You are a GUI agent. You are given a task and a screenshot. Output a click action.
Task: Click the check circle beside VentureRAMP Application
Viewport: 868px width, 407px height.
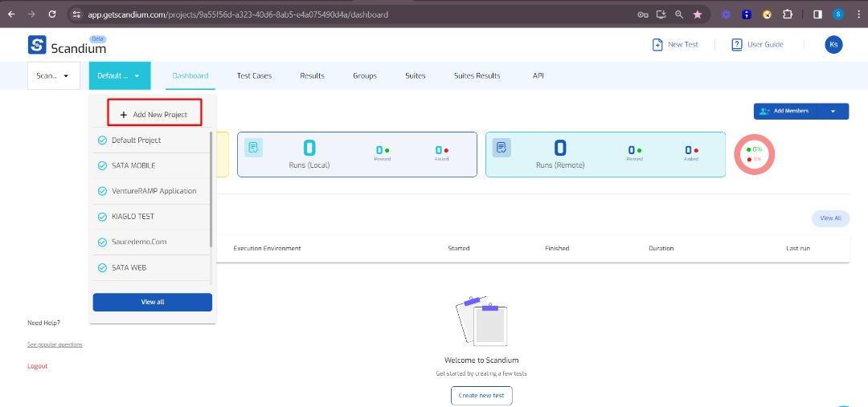[x=102, y=191]
